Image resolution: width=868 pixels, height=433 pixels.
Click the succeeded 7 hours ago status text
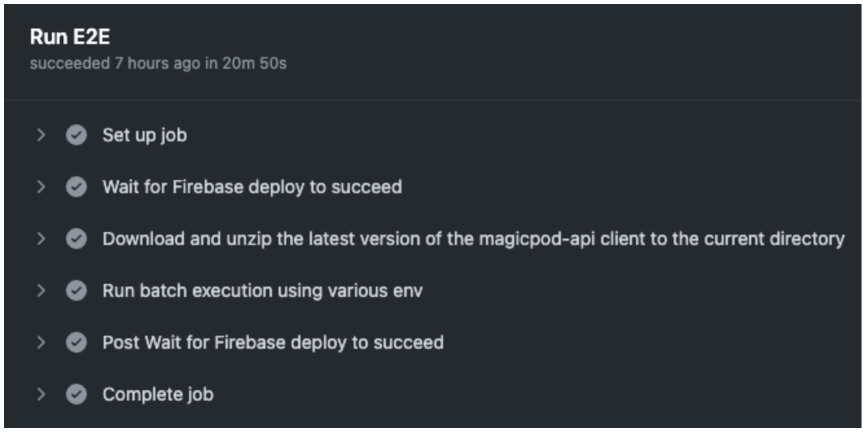pos(158,64)
